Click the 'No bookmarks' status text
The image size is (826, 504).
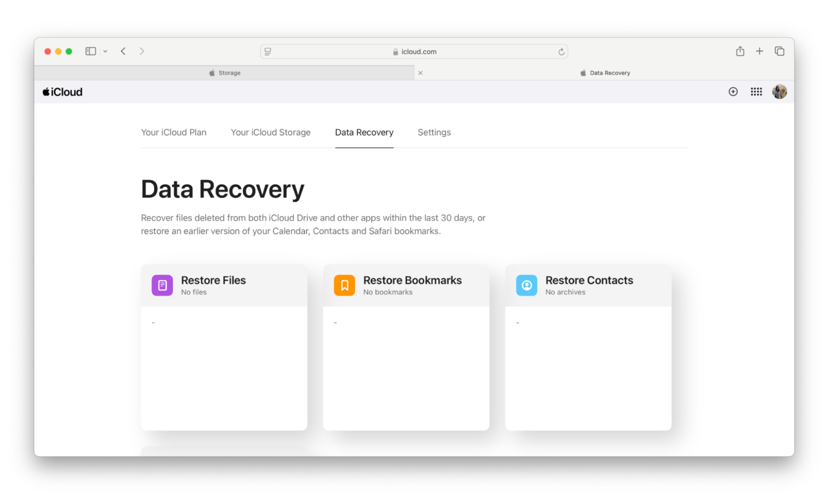[388, 292]
